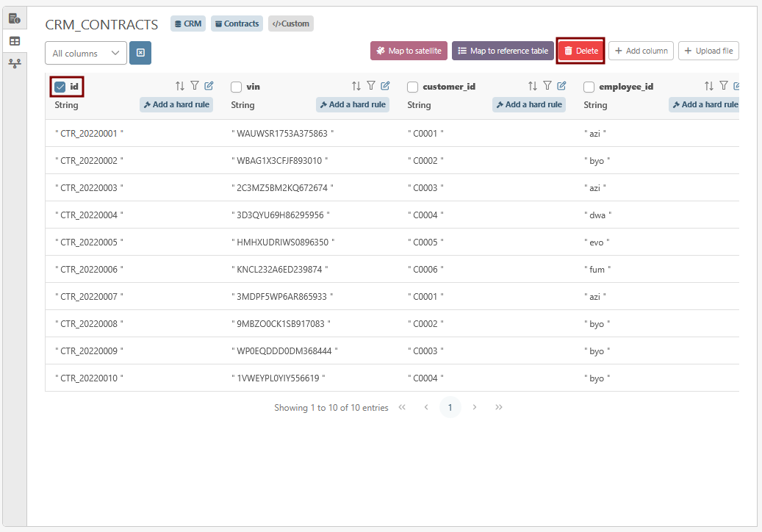Uncheck the id column checkbox
762x532 pixels.
point(60,87)
